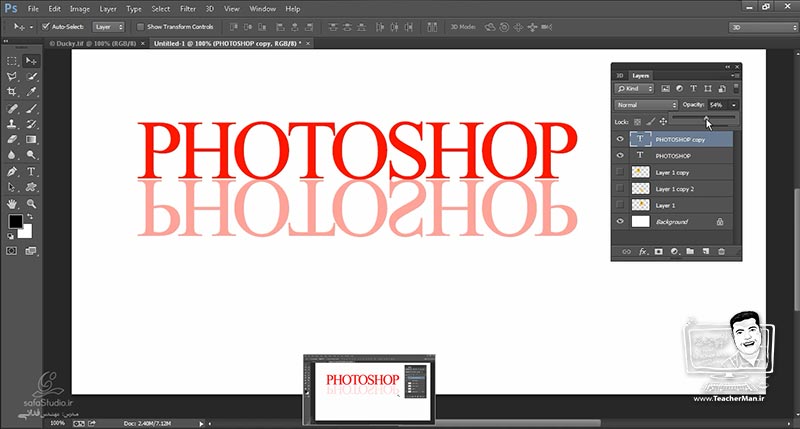Select the Hand tool

point(12,204)
